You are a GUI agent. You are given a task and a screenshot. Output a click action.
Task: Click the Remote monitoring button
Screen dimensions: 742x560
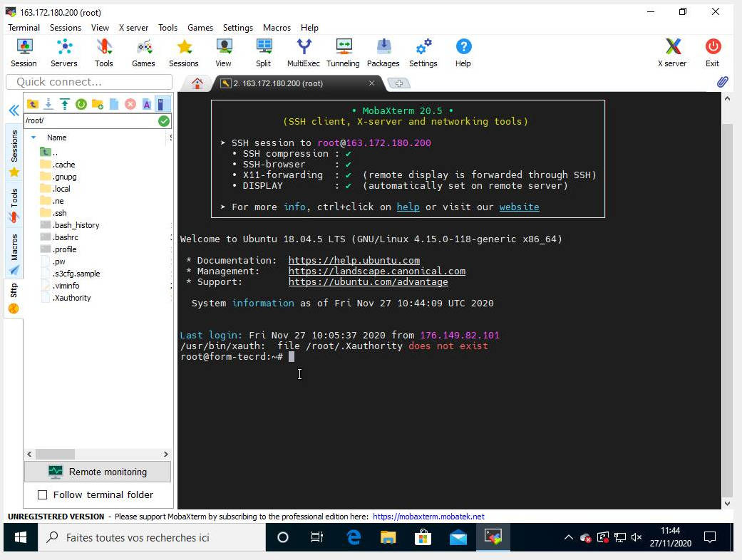pos(98,472)
